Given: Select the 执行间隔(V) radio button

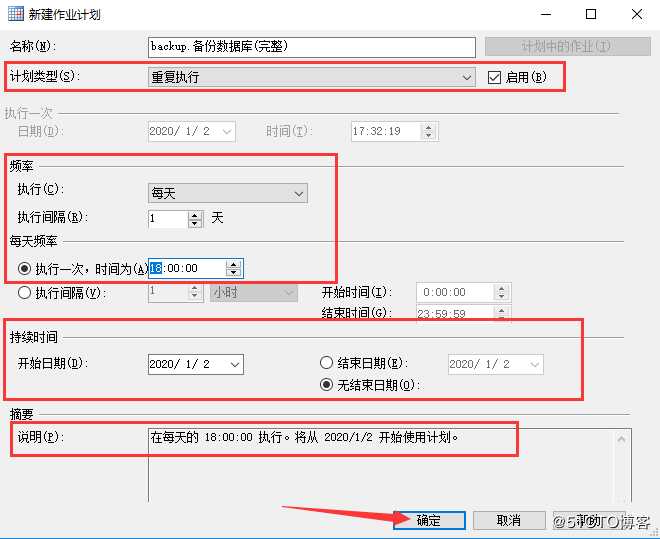Looking at the screenshot, I should click(x=24, y=292).
